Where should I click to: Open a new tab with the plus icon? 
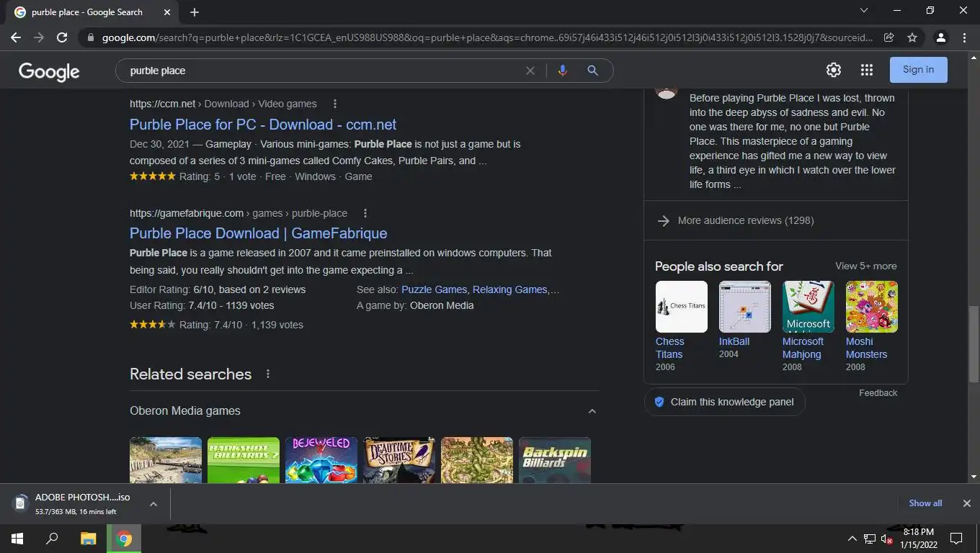(195, 12)
